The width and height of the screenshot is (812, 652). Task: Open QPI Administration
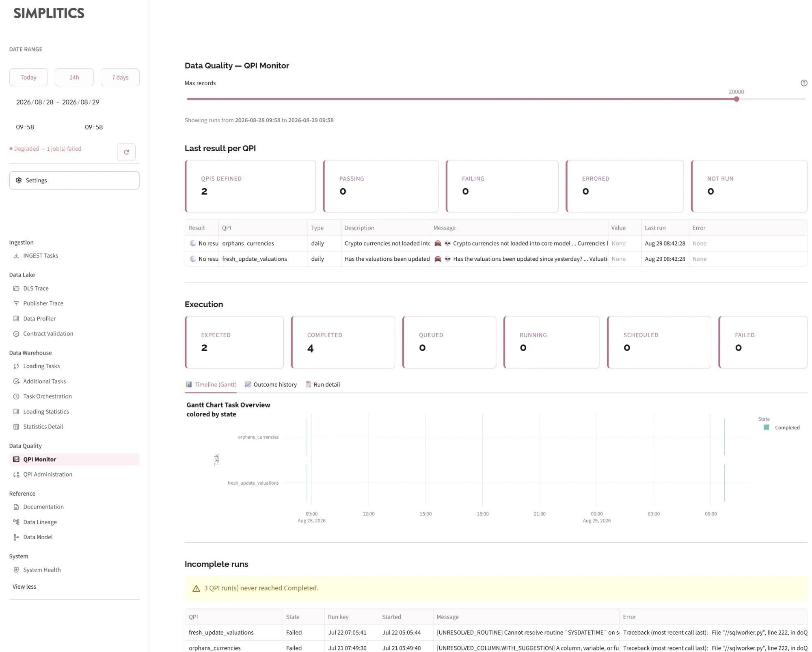pyautogui.click(x=48, y=474)
